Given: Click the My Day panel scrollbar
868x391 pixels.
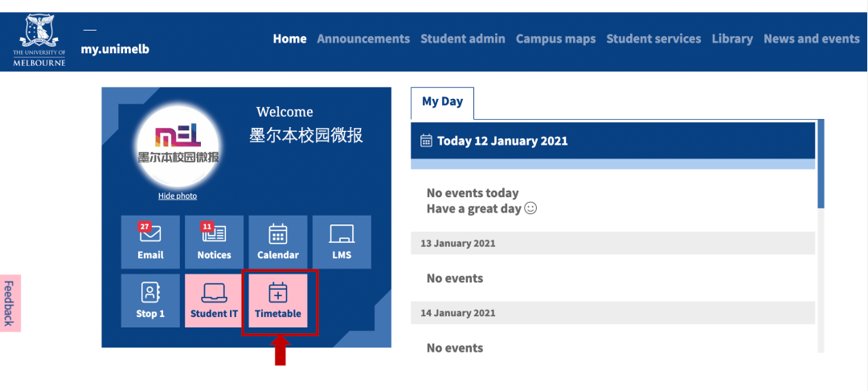Looking at the screenshot, I should click(x=821, y=164).
